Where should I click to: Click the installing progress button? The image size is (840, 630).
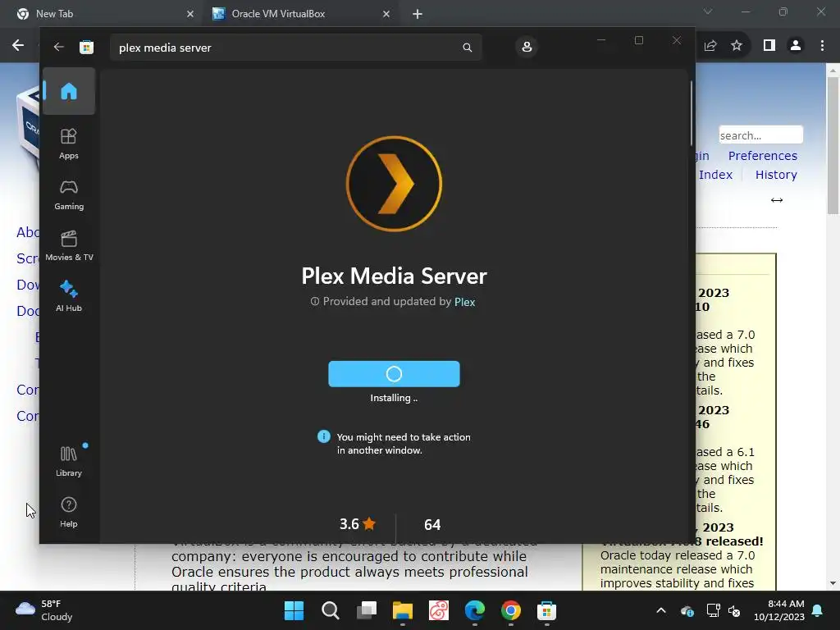click(x=394, y=373)
